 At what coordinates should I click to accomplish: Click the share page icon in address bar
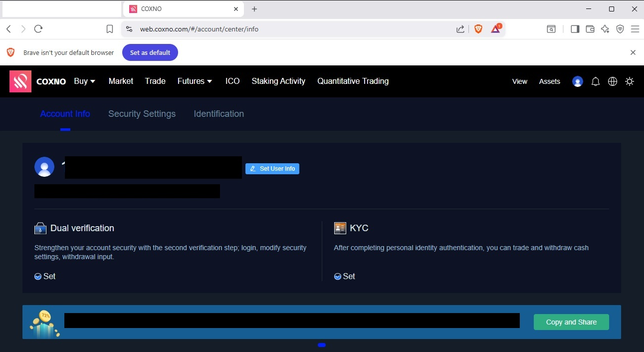460,29
